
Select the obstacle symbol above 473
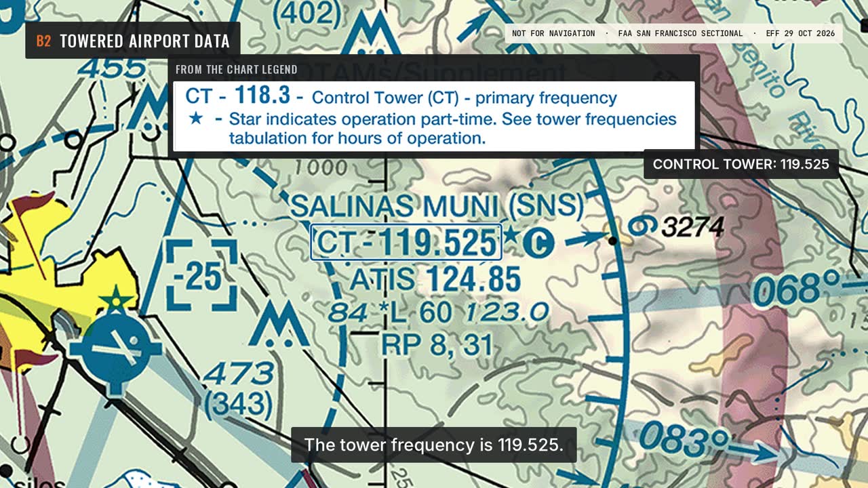[279, 324]
